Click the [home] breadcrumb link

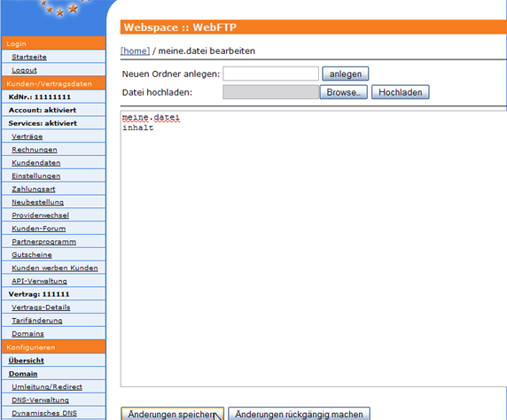[x=135, y=51]
